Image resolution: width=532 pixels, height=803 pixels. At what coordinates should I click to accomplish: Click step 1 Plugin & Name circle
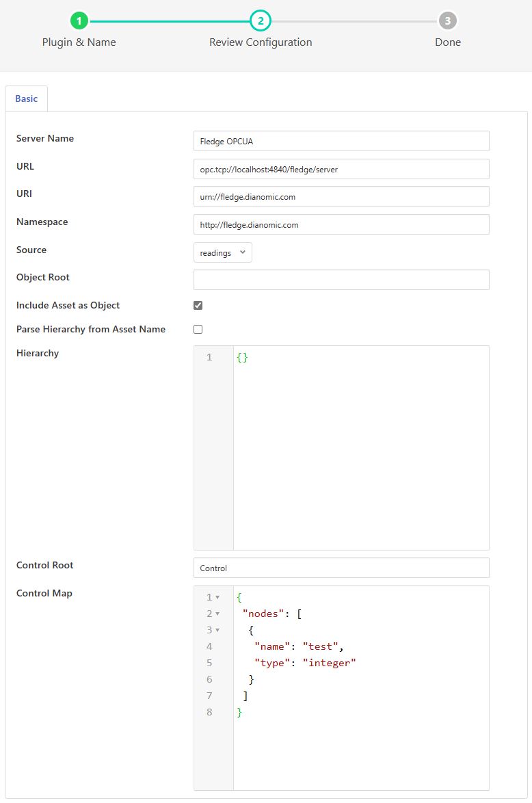(79, 21)
